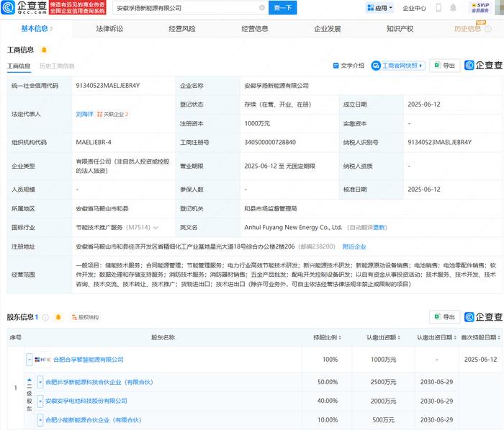504x431 pixels.
Task: Click the 查一下 search button
Action: (282, 8)
